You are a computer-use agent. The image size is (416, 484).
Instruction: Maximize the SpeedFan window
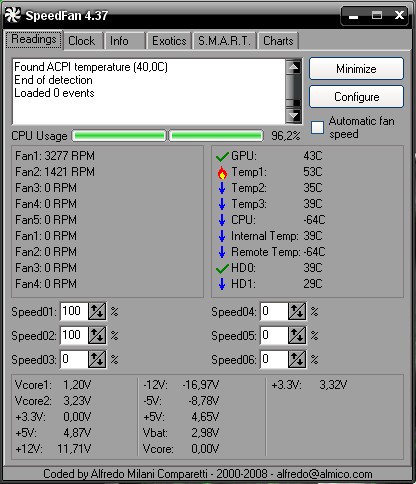tap(377, 15)
